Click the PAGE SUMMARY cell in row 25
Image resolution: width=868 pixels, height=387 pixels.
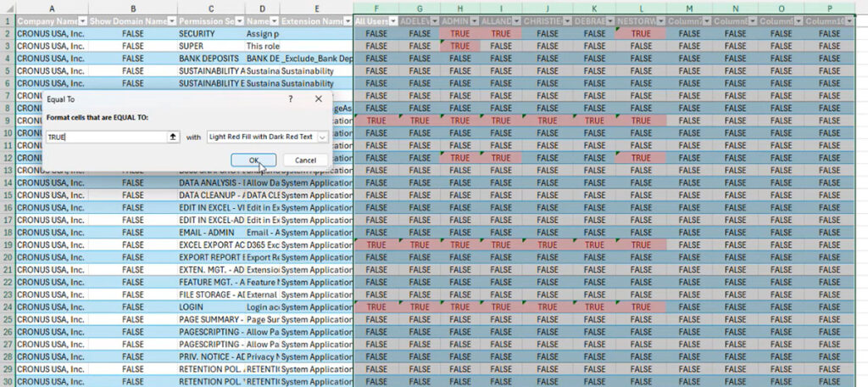(211, 319)
